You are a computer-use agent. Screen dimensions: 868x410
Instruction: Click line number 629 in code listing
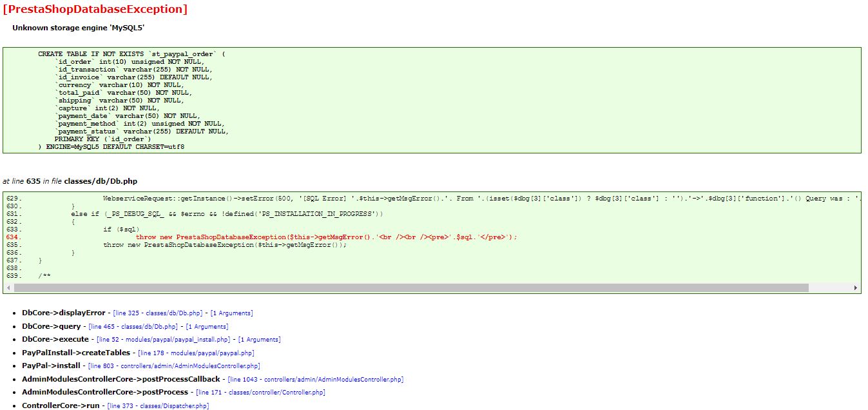point(14,199)
